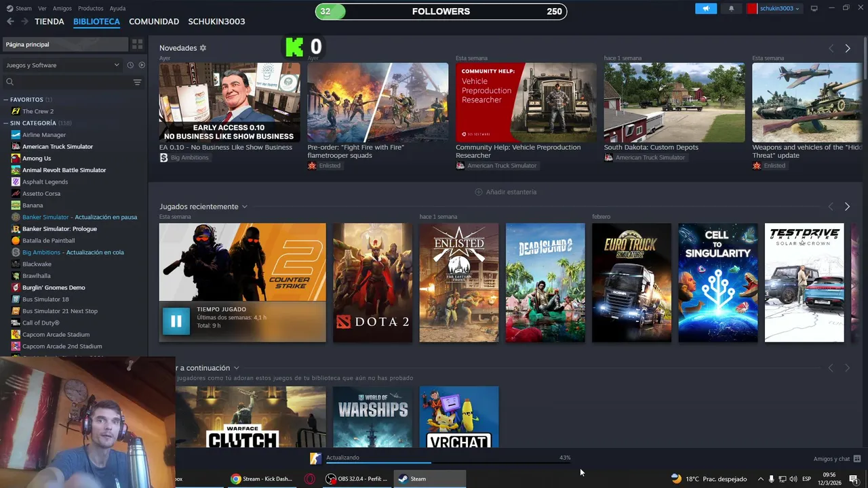Open advanced filter options icon
Image resolution: width=868 pixels, height=488 pixels.
pos(137,82)
